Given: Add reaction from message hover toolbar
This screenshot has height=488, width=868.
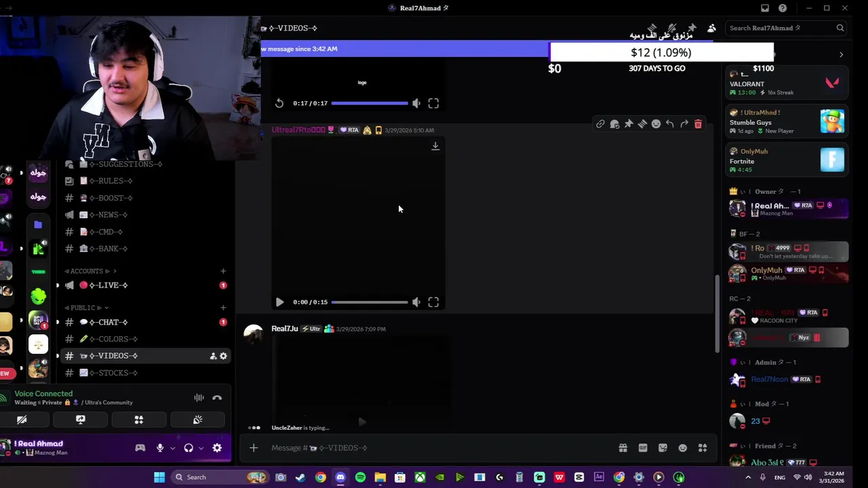Looking at the screenshot, I should click(x=656, y=124).
